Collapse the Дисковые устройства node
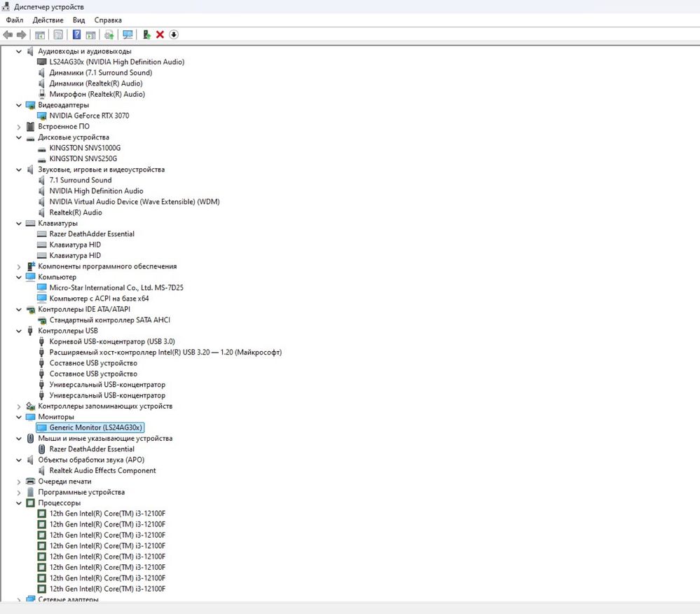 (x=19, y=137)
